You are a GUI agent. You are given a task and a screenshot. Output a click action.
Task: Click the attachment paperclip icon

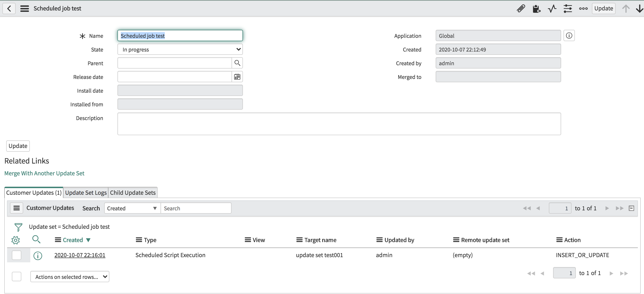(x=521, y=9)
